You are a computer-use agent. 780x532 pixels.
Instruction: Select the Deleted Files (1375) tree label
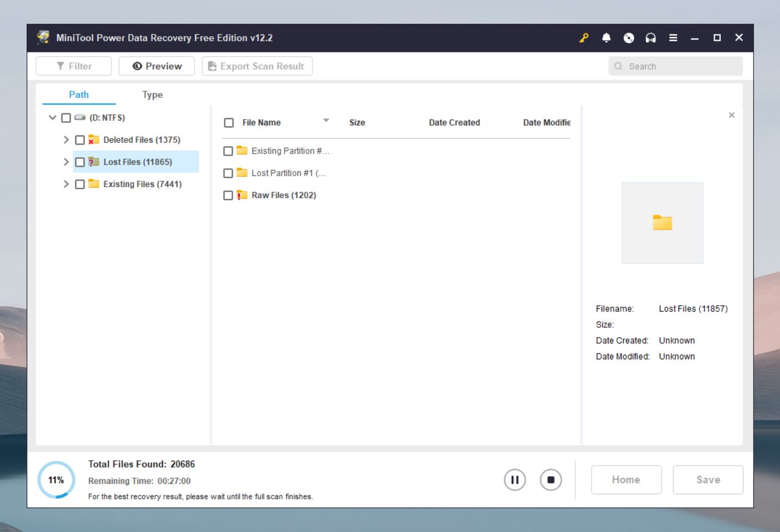(142, 140)
